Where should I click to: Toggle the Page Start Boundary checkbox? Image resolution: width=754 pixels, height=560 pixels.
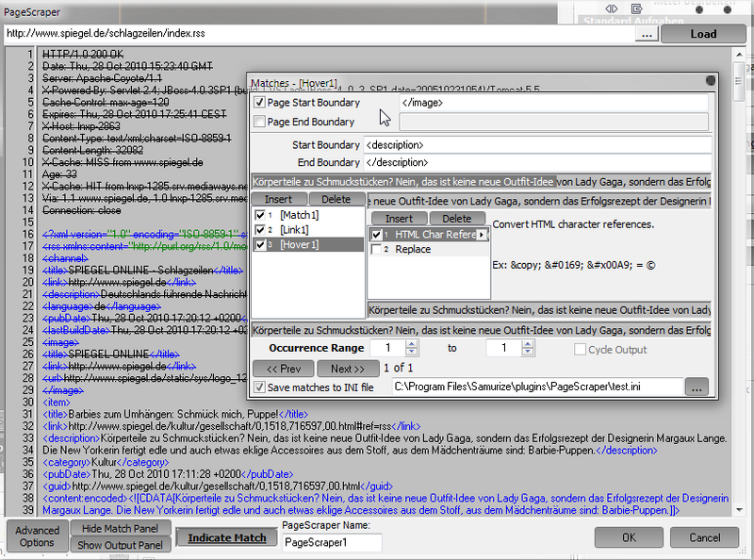(259, 103)
